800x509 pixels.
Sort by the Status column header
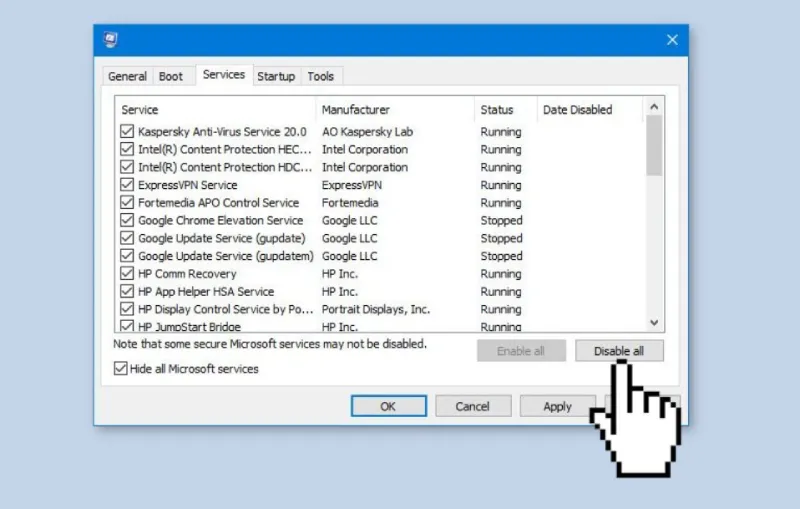click(x=506, y=110)
